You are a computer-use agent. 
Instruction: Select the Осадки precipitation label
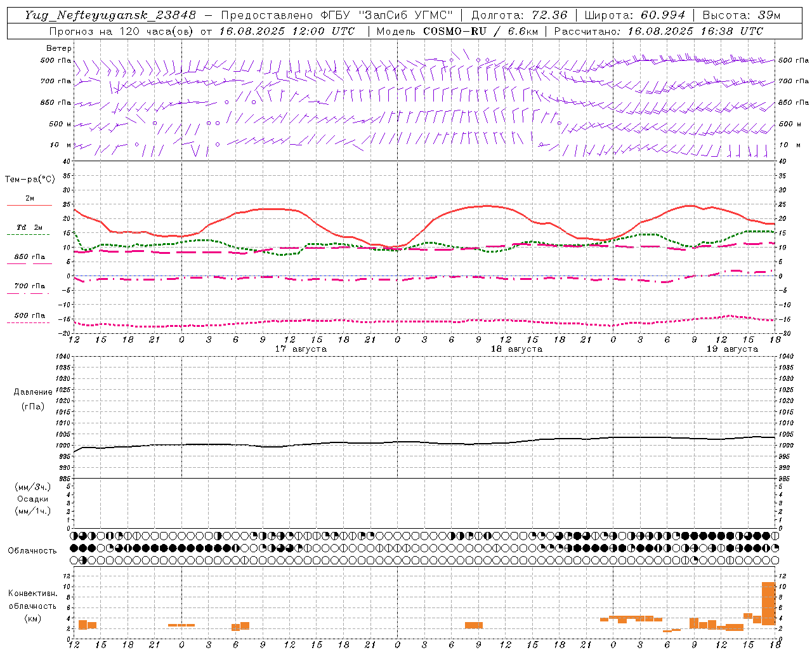(33, 499)
